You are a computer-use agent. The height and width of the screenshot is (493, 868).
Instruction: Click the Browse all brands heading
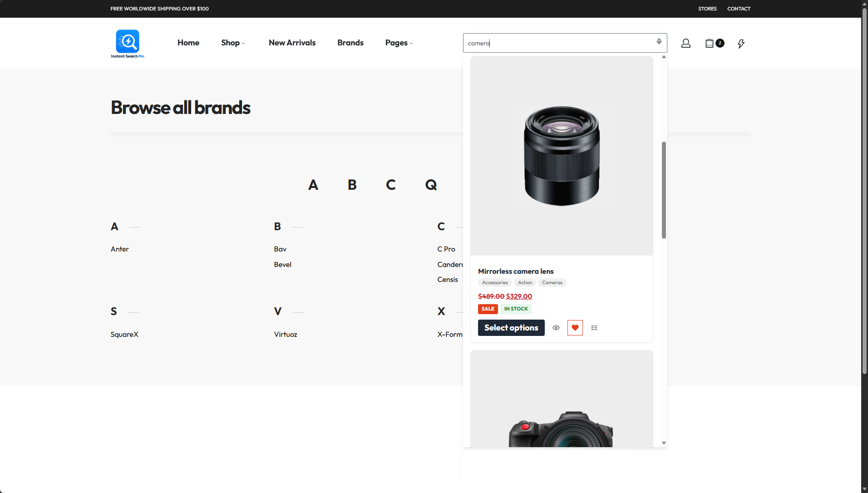click(181, 108)
